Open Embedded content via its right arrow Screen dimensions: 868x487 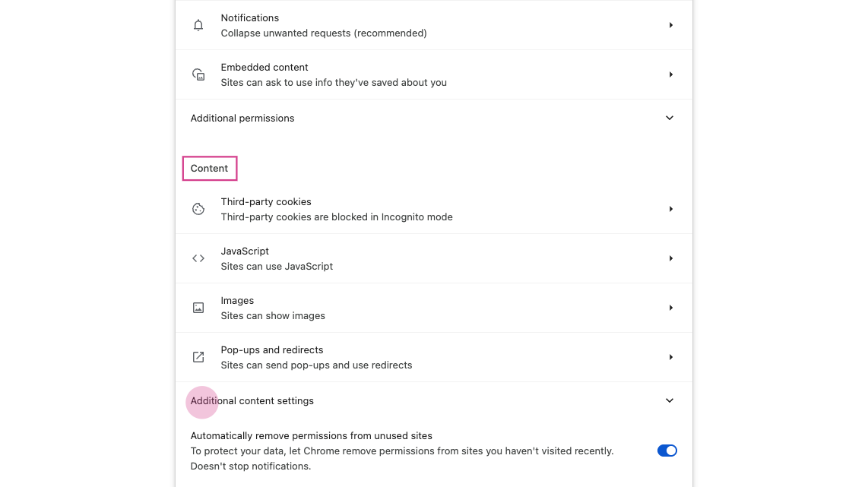670,74
